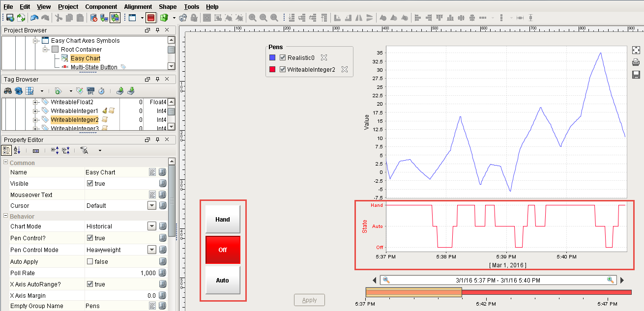Set gateway comm mode to Read-Only
Viewport: 644px width, 311px height.
pyautogui.click(x=104, y=18)
